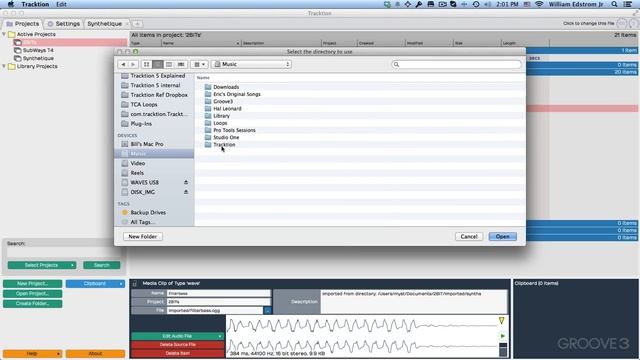Viewport: 640px width, 360px height.
Task: Open the Select Projects dropdown
Action: (x=42, y=265)
